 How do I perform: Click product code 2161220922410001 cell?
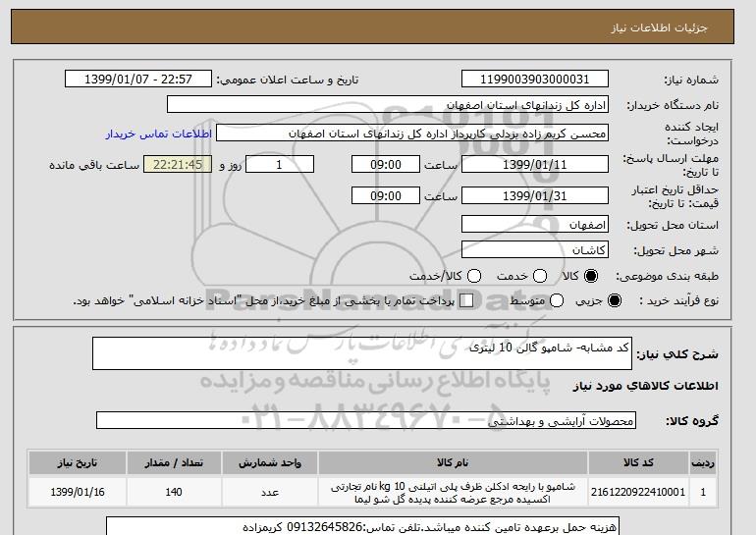(638, 492)
